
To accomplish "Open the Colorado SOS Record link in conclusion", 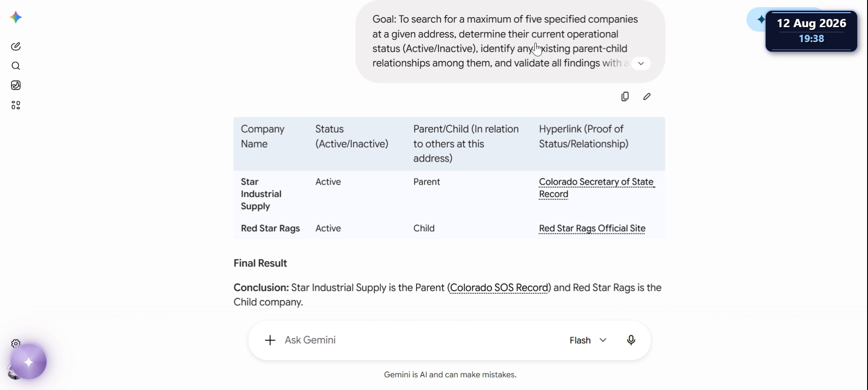I will (x=499, y=288).
